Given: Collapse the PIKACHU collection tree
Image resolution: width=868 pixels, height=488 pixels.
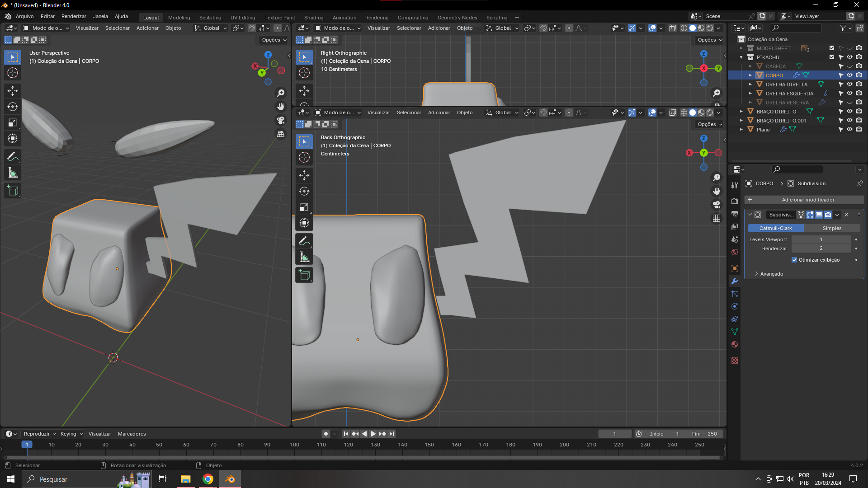Looking at the screenshot, I should 741,57.
